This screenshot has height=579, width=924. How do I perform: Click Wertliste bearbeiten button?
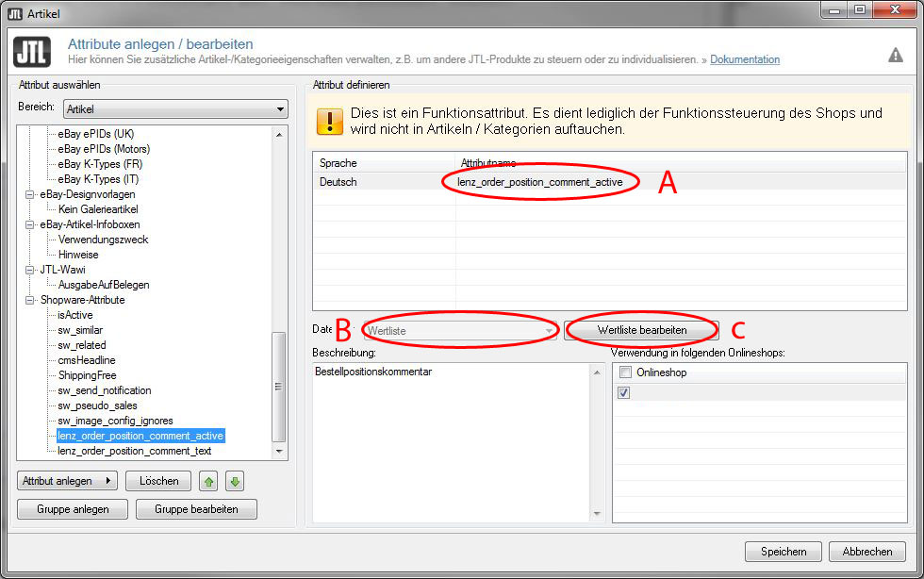pos(641,330)
